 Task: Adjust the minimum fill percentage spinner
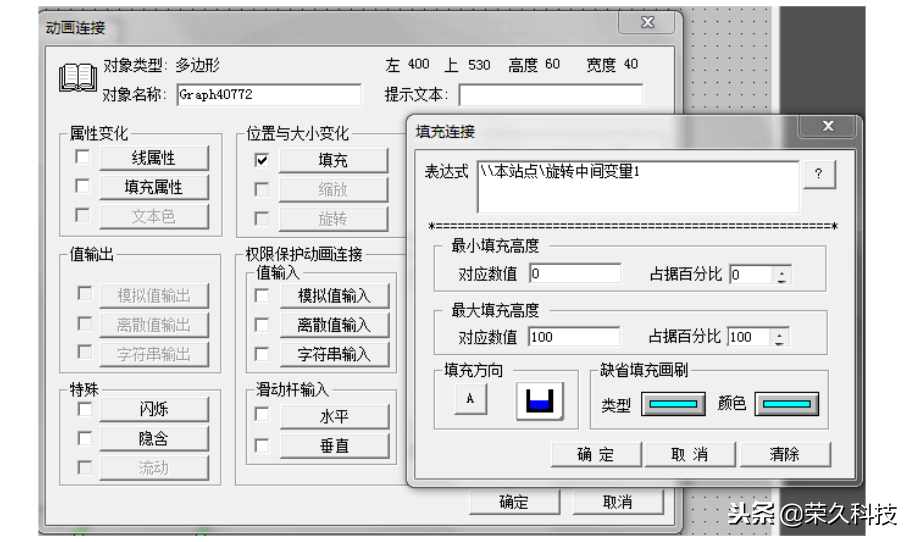[x=781, y=275]
